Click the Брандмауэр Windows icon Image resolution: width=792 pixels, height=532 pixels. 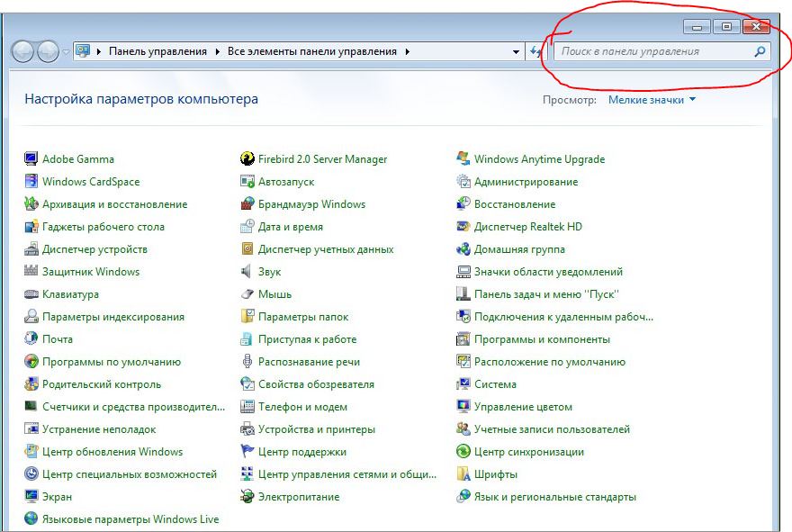(x=247, y=204)
